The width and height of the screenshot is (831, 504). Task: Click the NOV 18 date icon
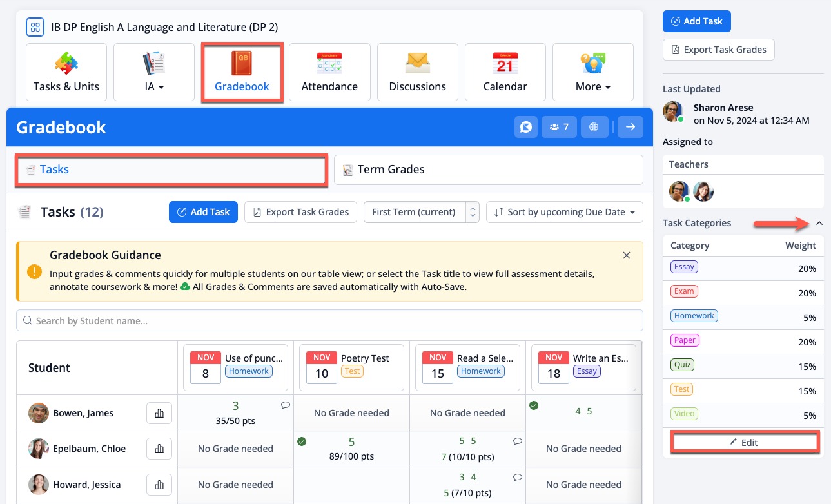554,367
